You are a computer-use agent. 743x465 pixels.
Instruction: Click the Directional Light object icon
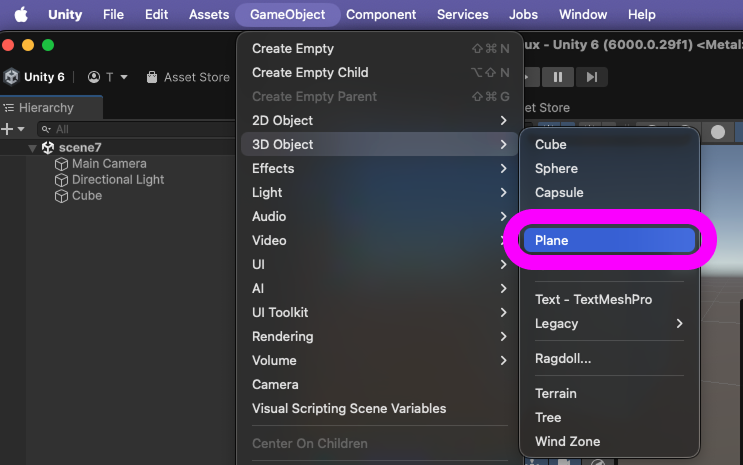tap(62, 180)
